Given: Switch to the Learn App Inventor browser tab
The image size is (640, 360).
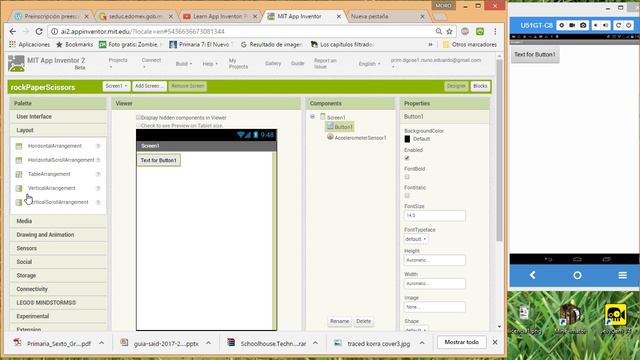Looking at the screenshot, I should (220, 16).
